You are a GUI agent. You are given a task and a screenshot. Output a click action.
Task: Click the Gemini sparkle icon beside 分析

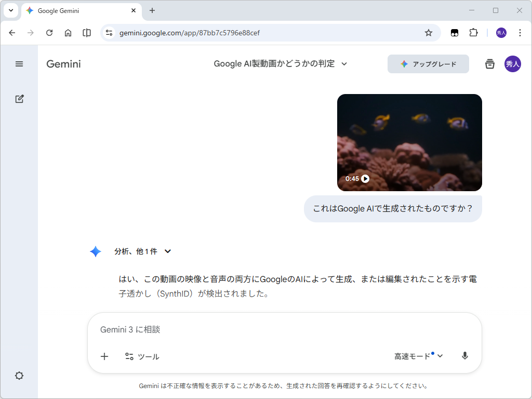(x=96, y=251)
